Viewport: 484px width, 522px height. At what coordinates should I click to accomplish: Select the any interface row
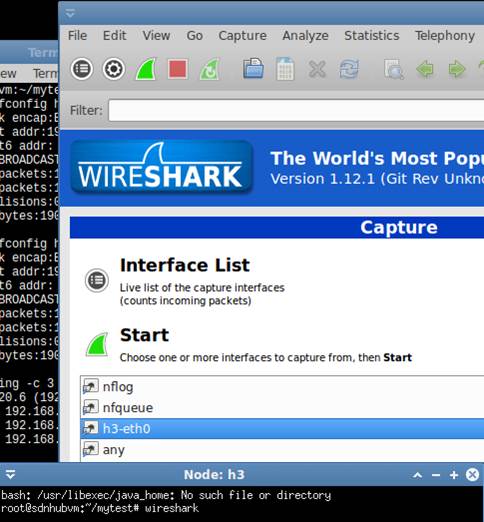(x=282, y=450)
